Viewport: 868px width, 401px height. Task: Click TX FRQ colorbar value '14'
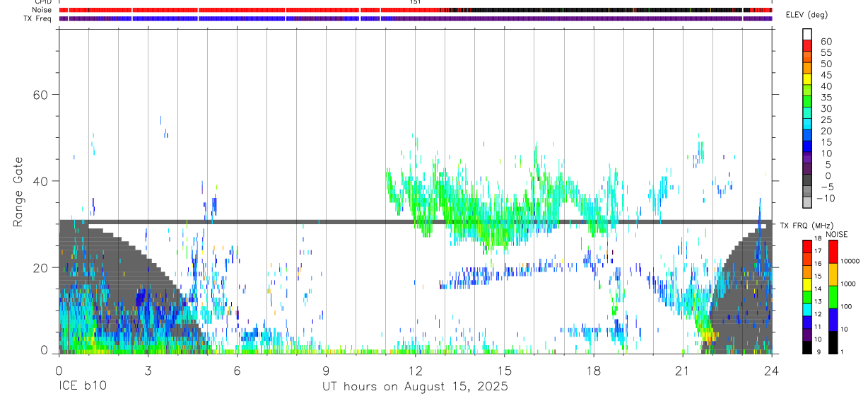coord(818,289)
